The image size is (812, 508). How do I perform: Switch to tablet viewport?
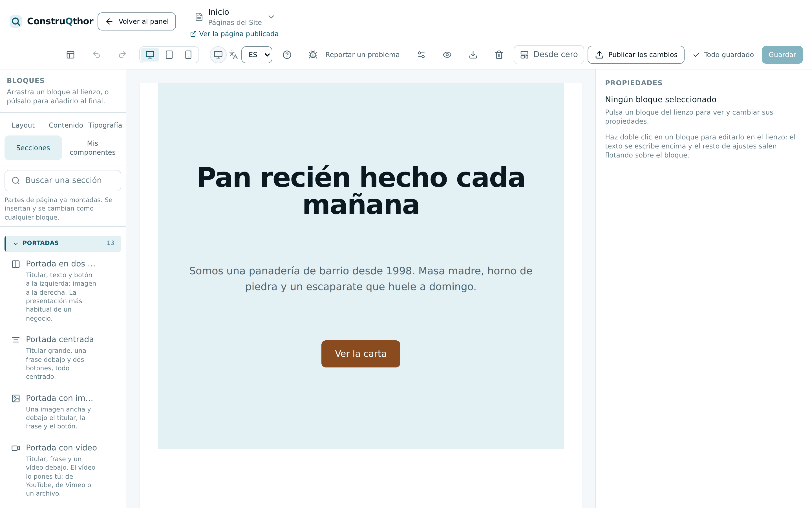pos(169,55)
